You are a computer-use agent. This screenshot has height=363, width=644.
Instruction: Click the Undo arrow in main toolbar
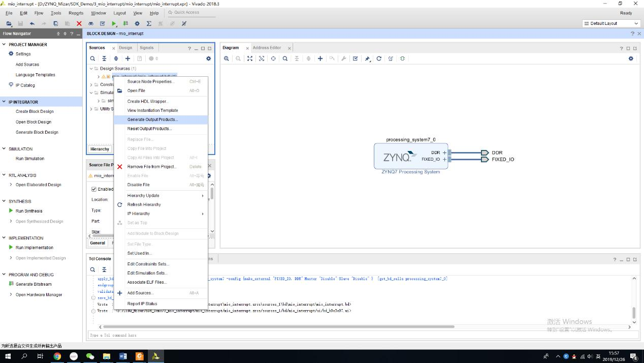coord(32,23)
